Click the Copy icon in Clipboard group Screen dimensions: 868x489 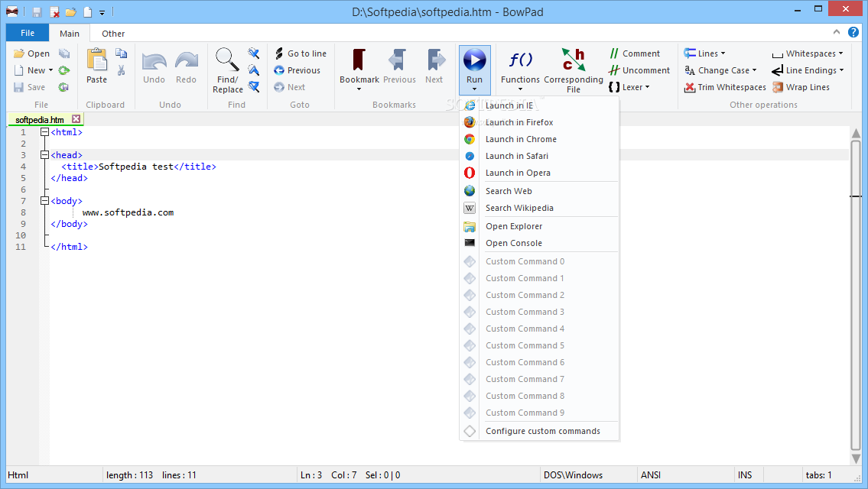click(x=122, y=53)
